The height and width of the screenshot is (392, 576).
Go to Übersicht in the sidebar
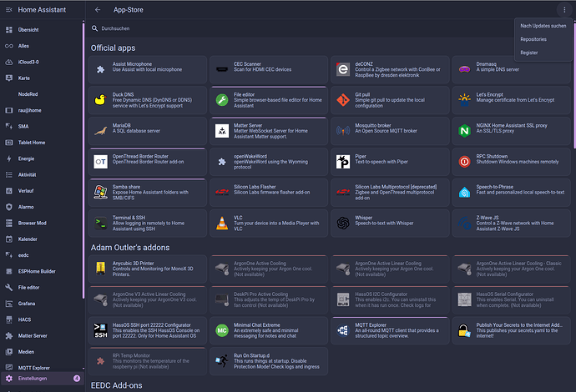(43, 30)
